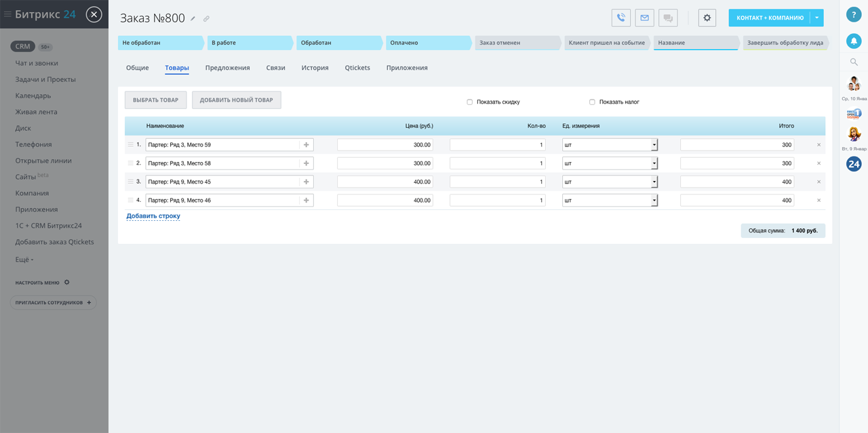Click the Добавить строку link
The width and height of the screenshot is (868, 433).
click(153, 216)
